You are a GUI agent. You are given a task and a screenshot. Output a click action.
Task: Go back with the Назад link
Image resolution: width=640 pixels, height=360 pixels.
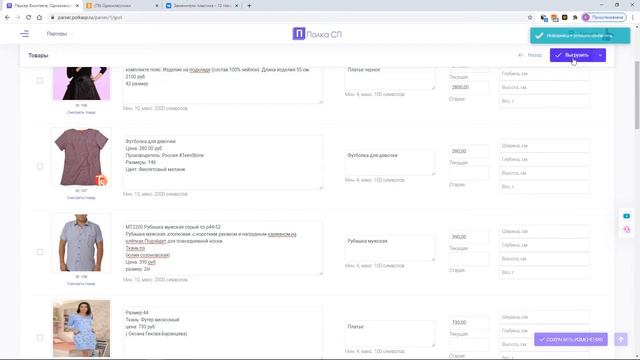[530, 55]
